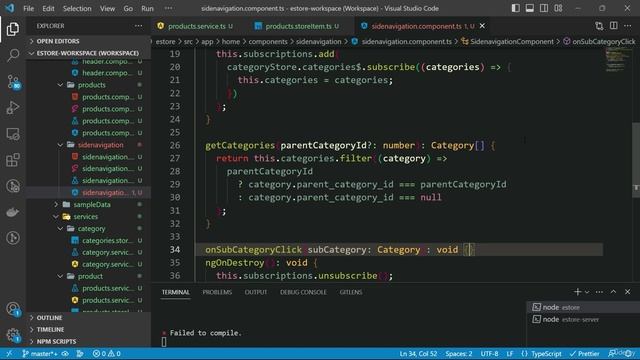Open the Remote Explorer view
The height and width of the screenshot is (360, 640).
tap(13, 134)
